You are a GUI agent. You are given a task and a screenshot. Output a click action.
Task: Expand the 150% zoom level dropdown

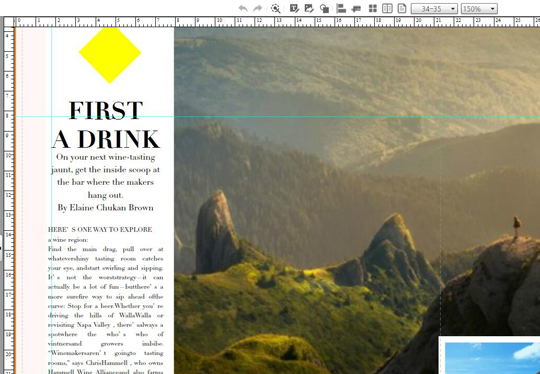tap(479, 9)
